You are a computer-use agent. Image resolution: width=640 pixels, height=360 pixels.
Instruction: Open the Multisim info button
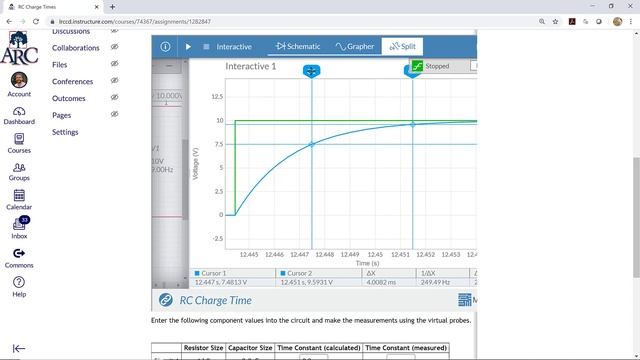tap(165, 47)
